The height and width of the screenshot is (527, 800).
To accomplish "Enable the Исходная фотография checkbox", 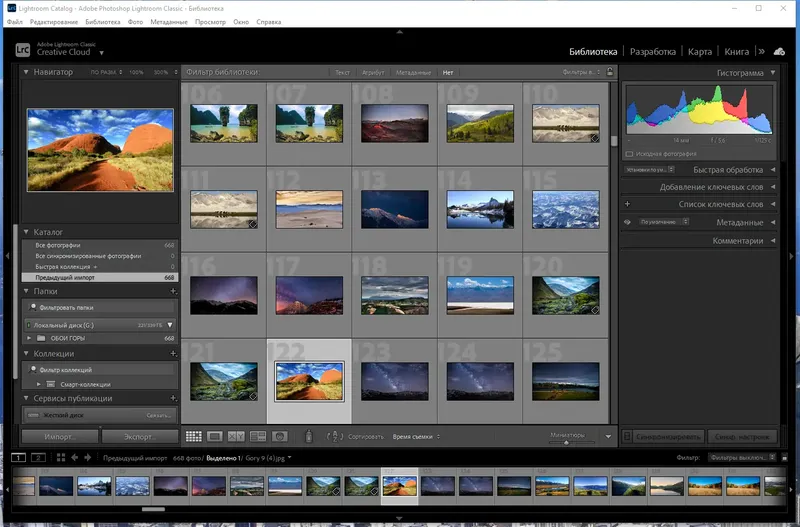I will pos(629,154).
